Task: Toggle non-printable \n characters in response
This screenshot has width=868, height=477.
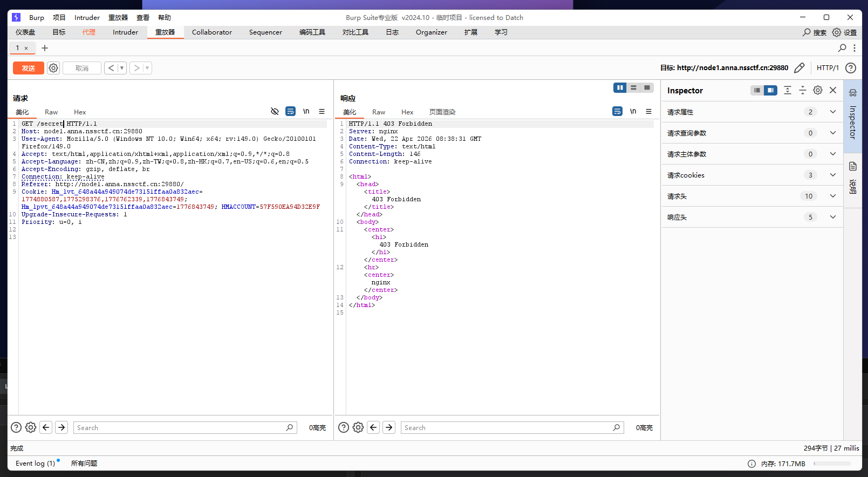Action: pos(633,112)
